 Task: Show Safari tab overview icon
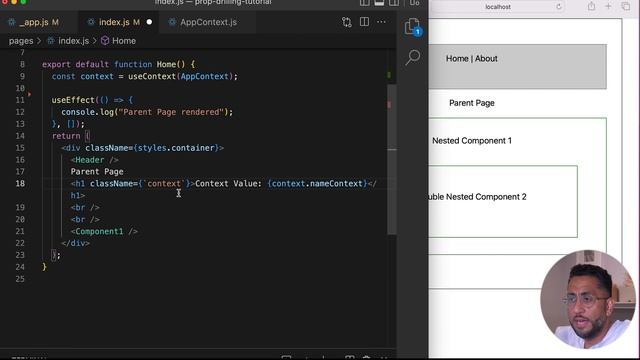(625, 6)
